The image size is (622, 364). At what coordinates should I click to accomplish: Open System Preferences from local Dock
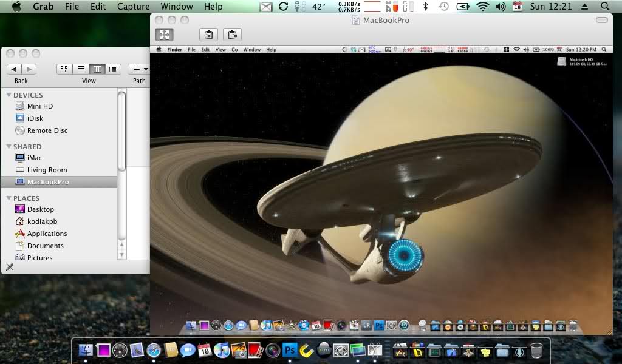click(x=341, y=350)
